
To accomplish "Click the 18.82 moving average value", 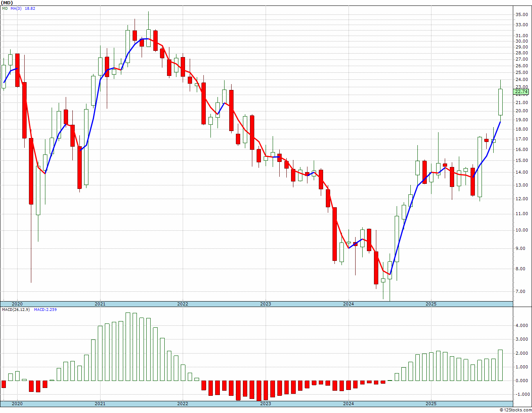I will [x=30, y=8].
